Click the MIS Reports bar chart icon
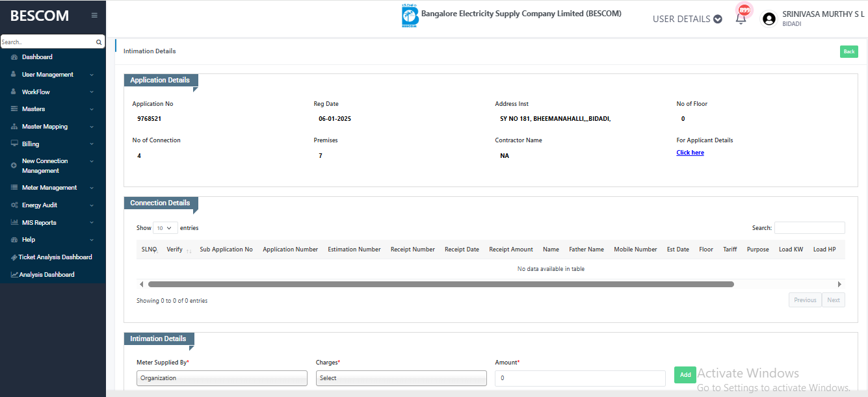This screenshot has width=868, height=397. pos(14,223)
